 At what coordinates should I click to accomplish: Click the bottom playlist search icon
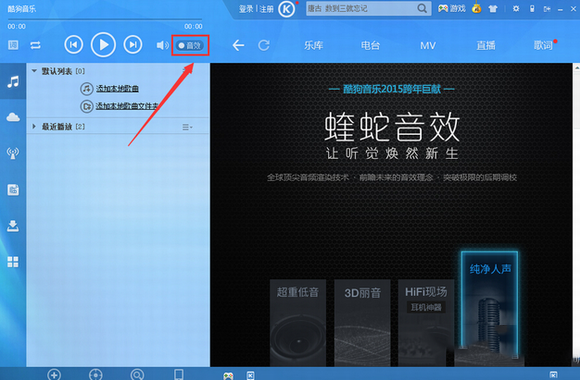coord(137,374)
